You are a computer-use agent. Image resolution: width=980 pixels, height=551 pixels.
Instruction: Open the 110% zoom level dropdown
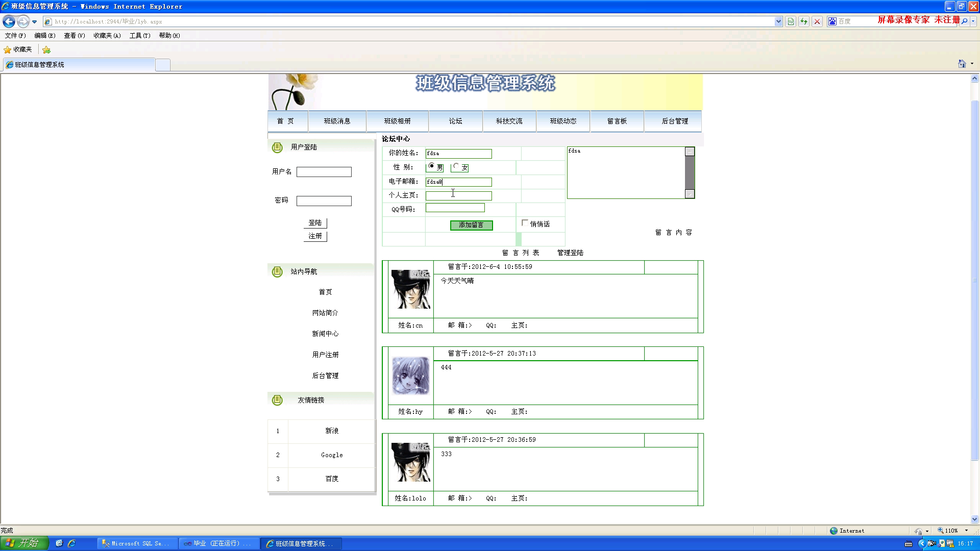pyautogui.click(x=966, y=531)
